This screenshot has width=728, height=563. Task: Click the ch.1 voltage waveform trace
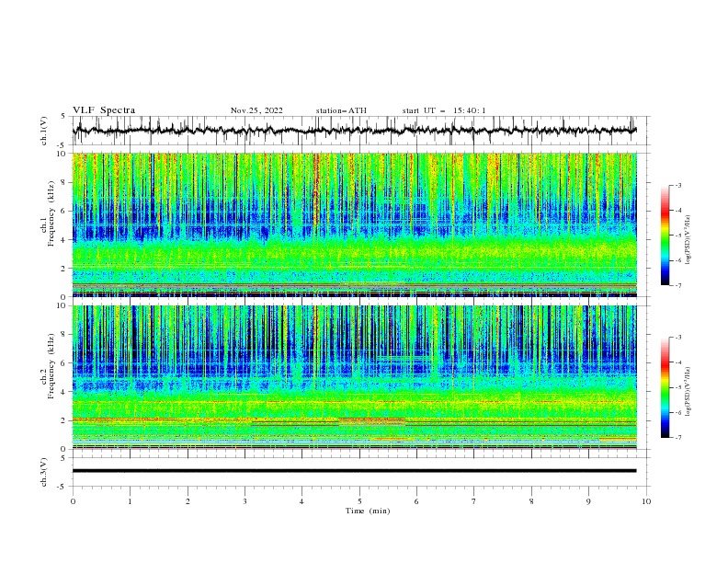point(354,131)
